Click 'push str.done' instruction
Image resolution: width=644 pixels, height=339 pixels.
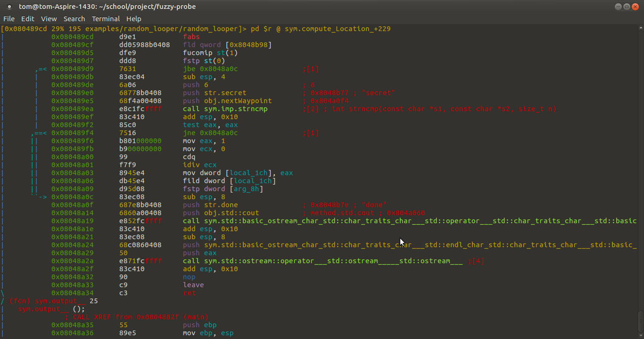[210, 205]
